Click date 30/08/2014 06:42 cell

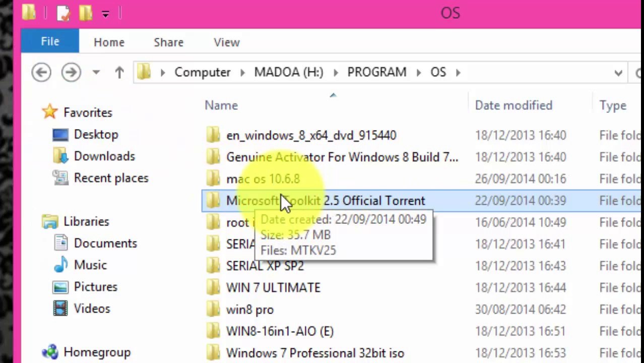[x=520, y=310]
